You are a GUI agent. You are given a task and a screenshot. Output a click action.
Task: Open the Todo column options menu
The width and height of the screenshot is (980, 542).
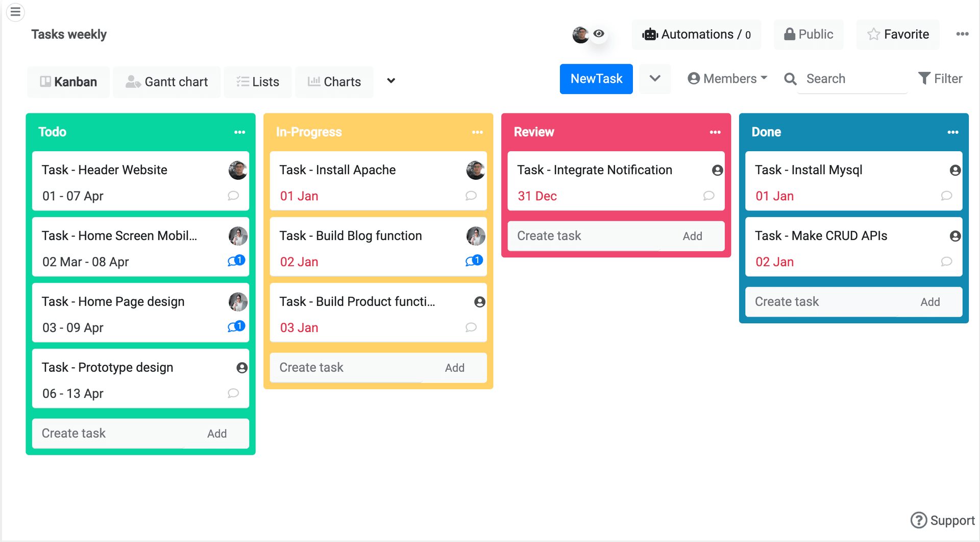[239, 132]
